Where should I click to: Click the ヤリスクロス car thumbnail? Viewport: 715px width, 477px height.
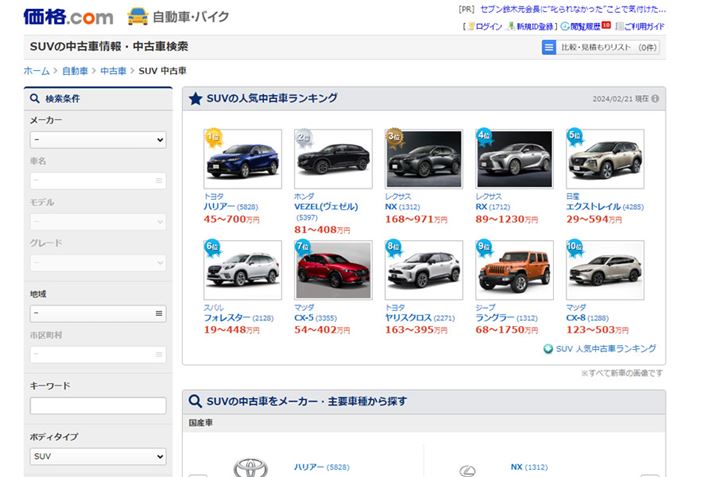(x=424, y=270)
